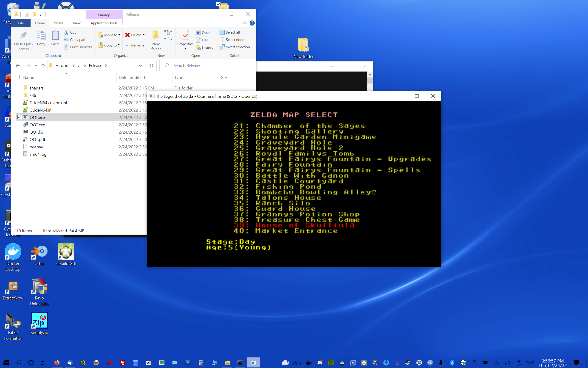Open Explorer help with the question mark

(x=252, y=23)
